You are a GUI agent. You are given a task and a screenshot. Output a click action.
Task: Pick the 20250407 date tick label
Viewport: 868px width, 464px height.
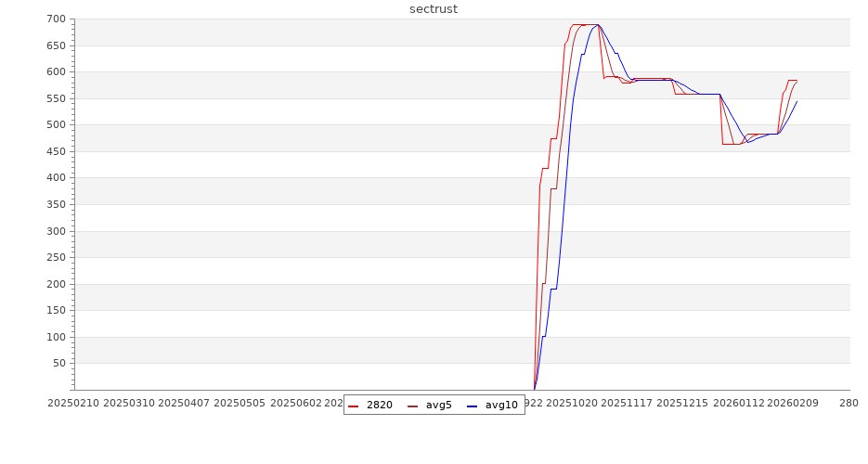pyautogui.click(x=184, y=404)
